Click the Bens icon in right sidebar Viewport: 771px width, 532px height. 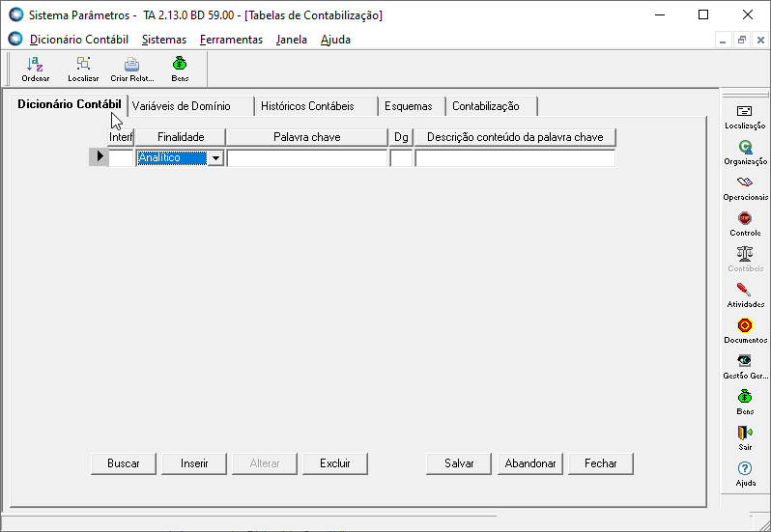[745, 403]
